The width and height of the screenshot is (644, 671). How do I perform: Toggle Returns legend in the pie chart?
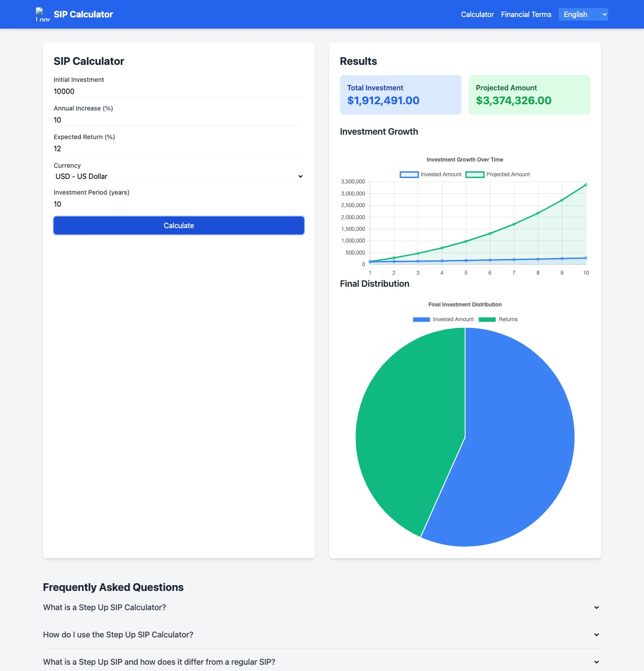tap(498, 319)
